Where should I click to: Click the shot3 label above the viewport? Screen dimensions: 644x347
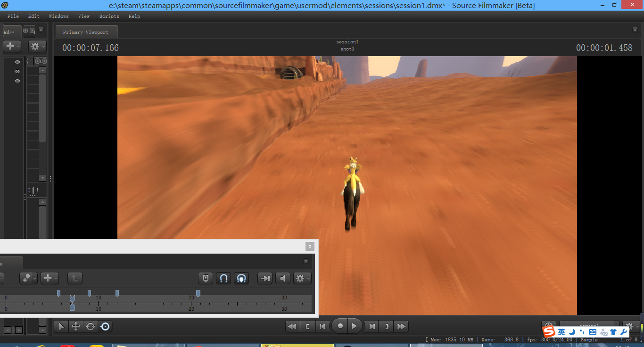(x=347, y=49)
